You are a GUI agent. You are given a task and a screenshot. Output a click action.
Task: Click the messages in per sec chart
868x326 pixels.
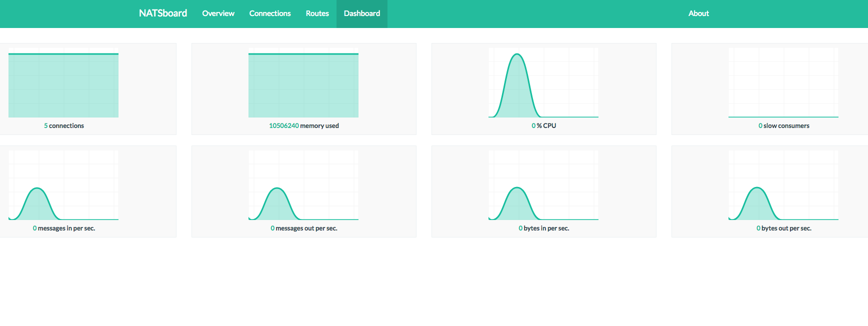63,185
